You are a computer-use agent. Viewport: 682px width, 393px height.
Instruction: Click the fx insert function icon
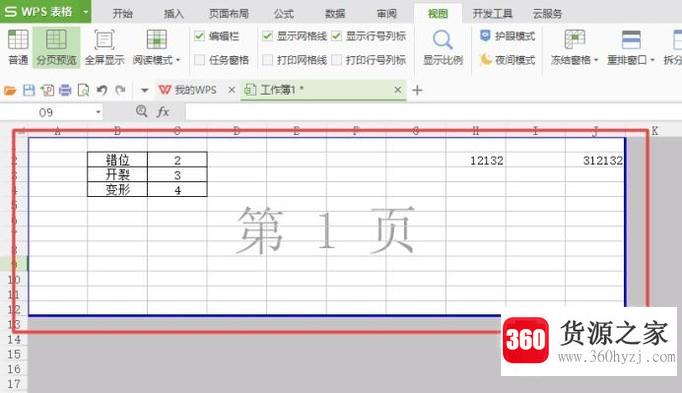163,112
